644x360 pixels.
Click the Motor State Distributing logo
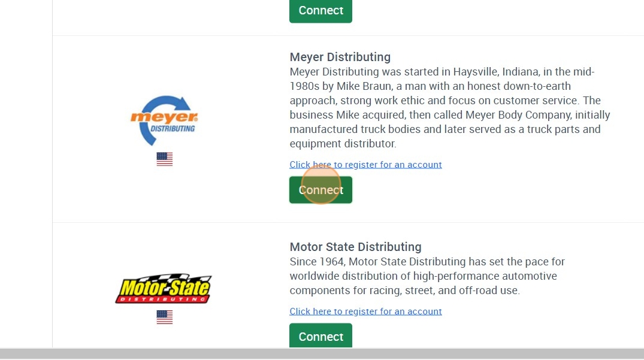(164, 289)
